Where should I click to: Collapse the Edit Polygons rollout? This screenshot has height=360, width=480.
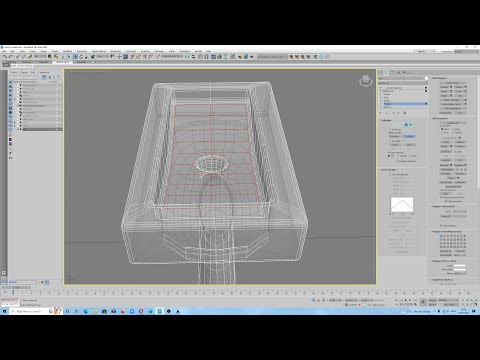pyautogui.click(x=439, y=78)
